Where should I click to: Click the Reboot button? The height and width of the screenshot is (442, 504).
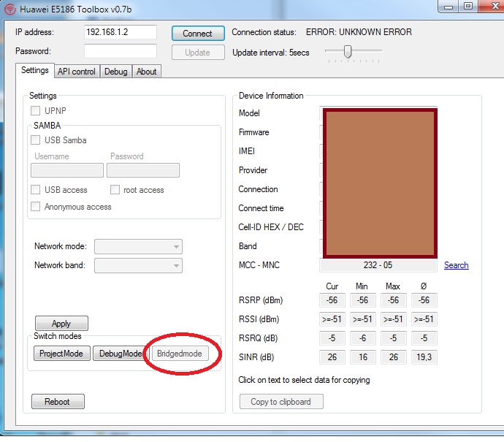pos(58,402)
